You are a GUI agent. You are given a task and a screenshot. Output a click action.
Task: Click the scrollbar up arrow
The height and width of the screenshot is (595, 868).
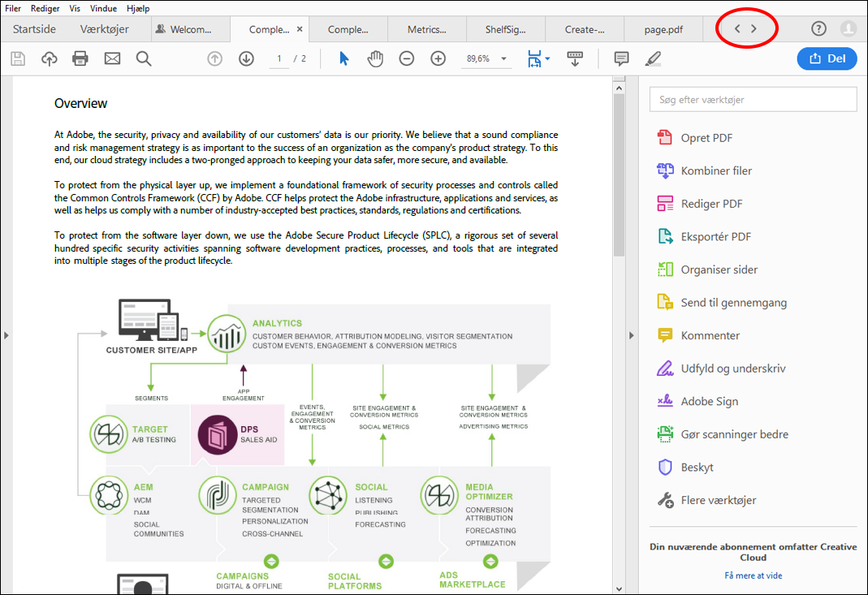[619, 88]
